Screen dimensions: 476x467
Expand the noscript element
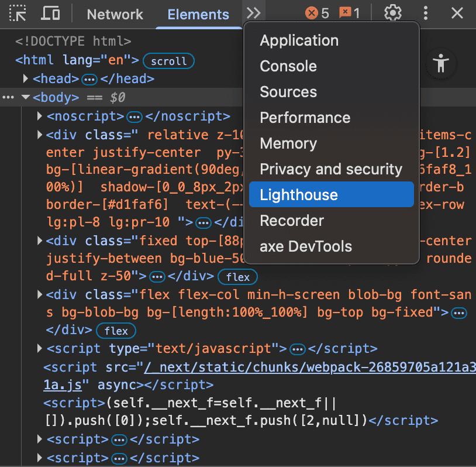40,116
